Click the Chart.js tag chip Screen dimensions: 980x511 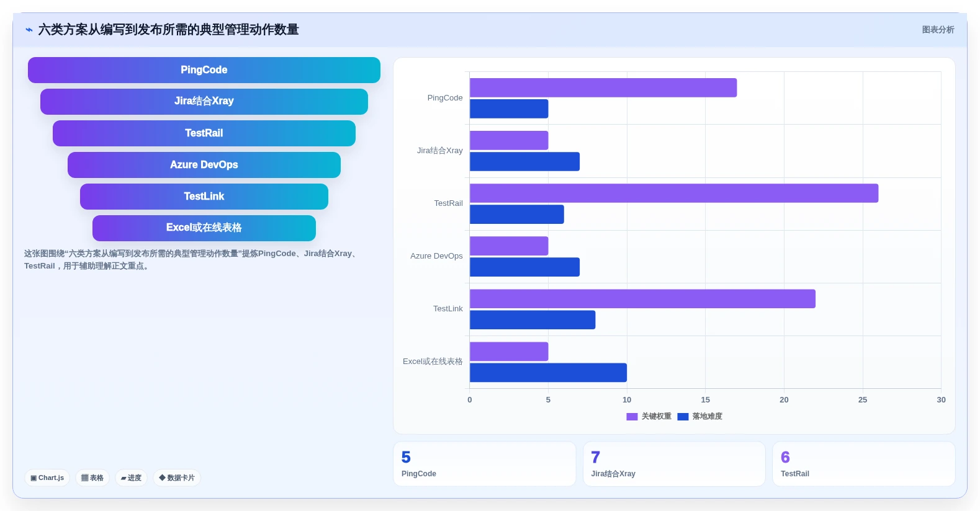coord(47,478)
